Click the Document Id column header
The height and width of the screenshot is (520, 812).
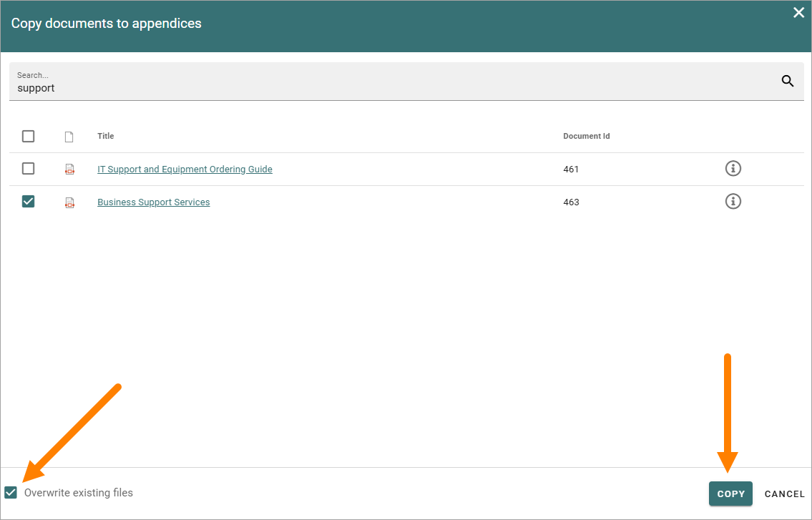tap(587, 136)
